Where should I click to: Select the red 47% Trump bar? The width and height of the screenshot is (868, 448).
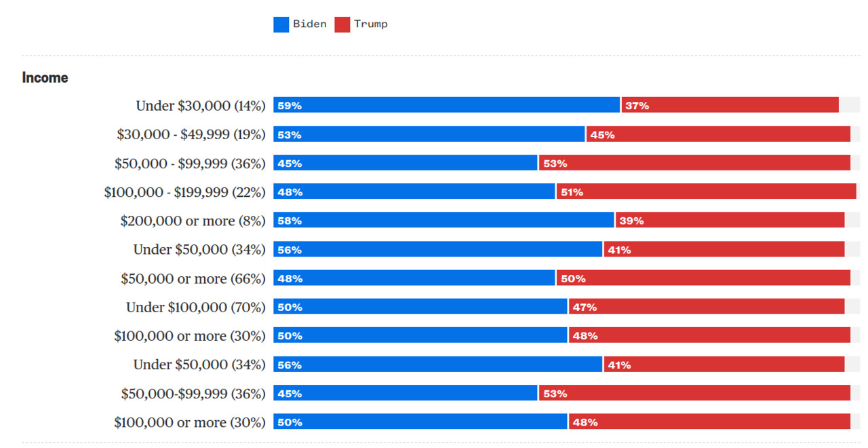click(x=707, y=307)
